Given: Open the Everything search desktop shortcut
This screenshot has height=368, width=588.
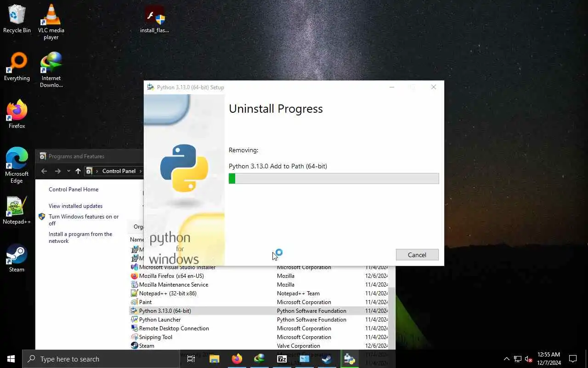Looking at the screenshot, I should click(17, 67).
